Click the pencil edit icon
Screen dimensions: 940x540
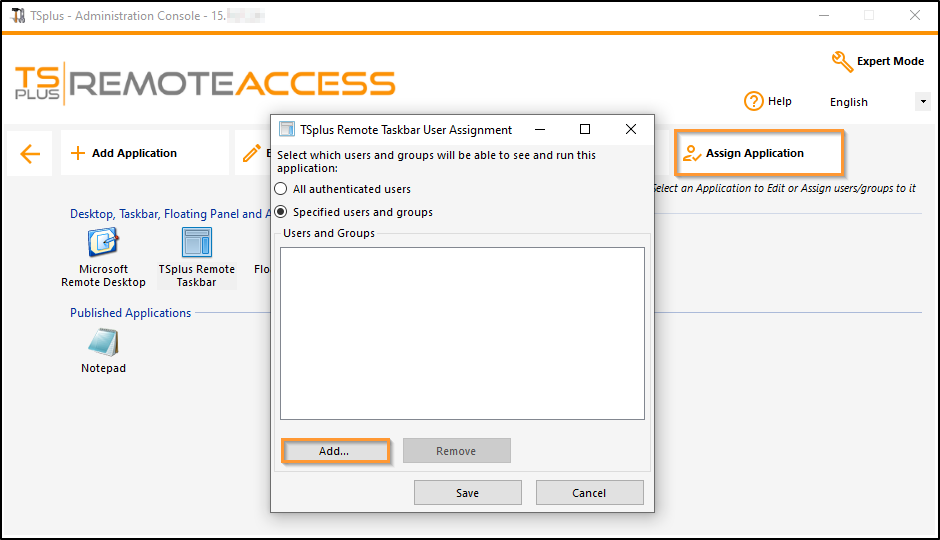click(x=252, y=153)
